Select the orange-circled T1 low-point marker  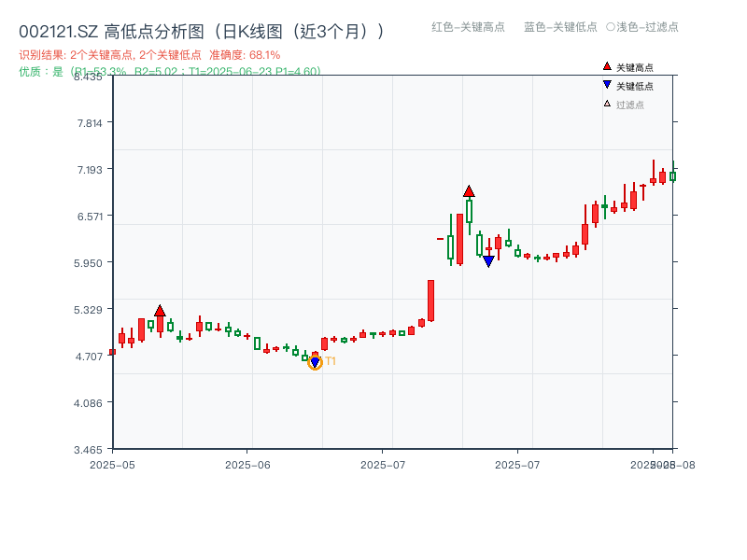click(315, 363)
